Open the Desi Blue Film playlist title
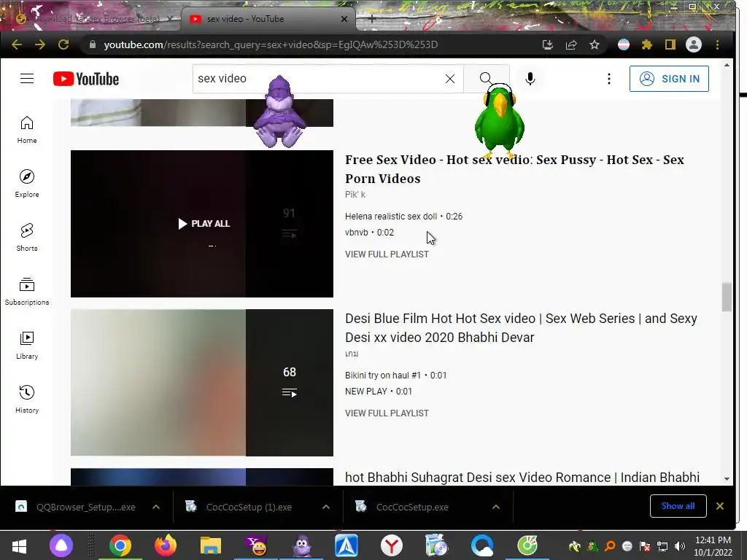Image resolution: width=747 pixels, height=560 pixels. (521, 327)
